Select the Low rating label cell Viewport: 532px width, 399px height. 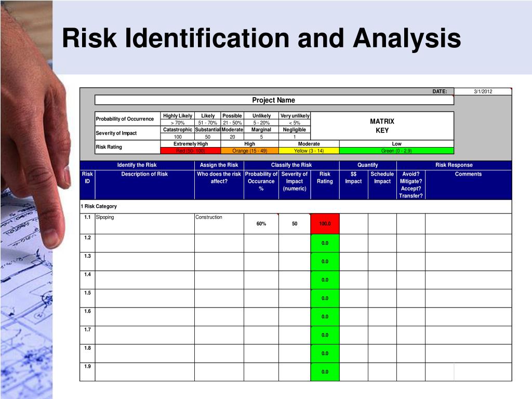[x=396, y=144]
